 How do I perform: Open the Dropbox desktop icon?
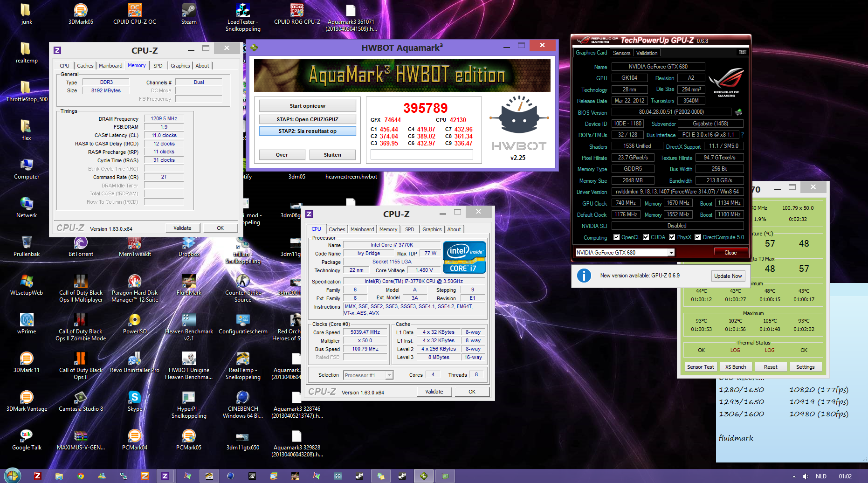[189, 246]
